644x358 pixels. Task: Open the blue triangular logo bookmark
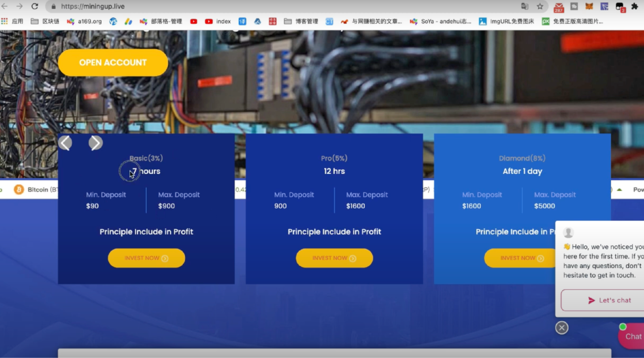tap(258, 21)
